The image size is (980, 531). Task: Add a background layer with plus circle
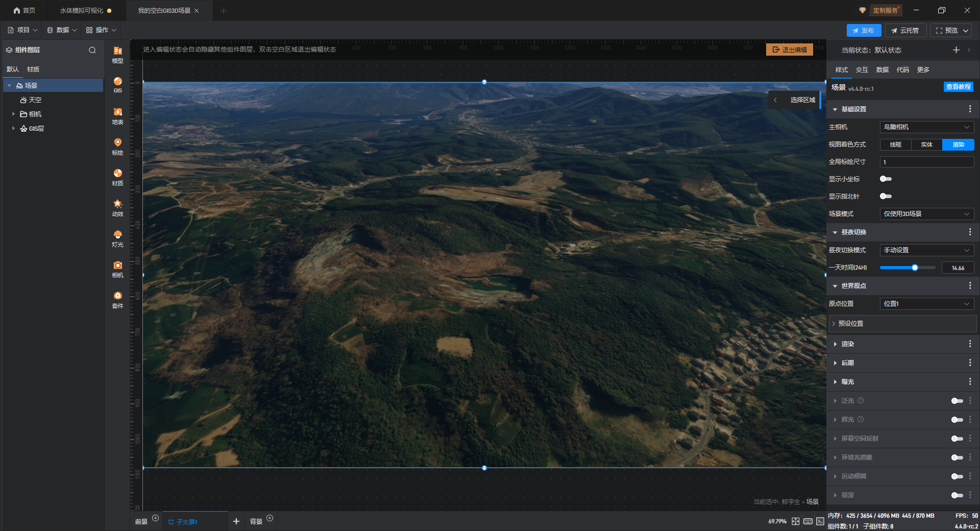click(x=270, y=518)
